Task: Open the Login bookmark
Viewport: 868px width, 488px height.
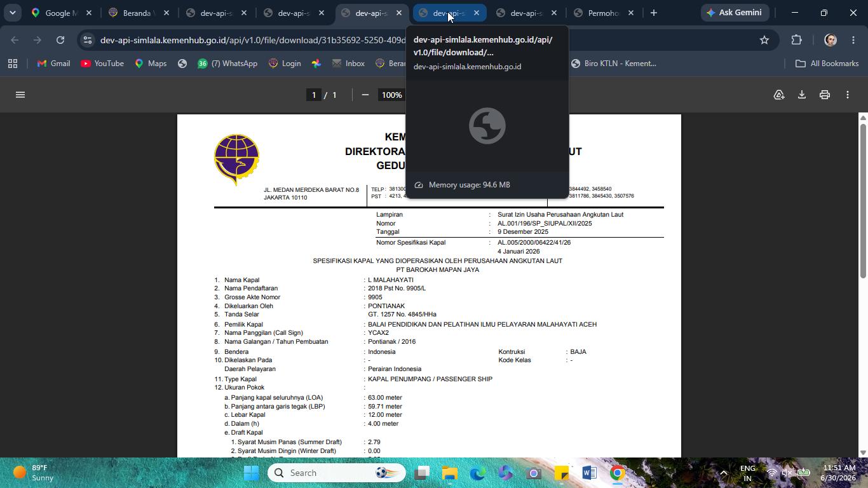Action: tap(285, 64)
